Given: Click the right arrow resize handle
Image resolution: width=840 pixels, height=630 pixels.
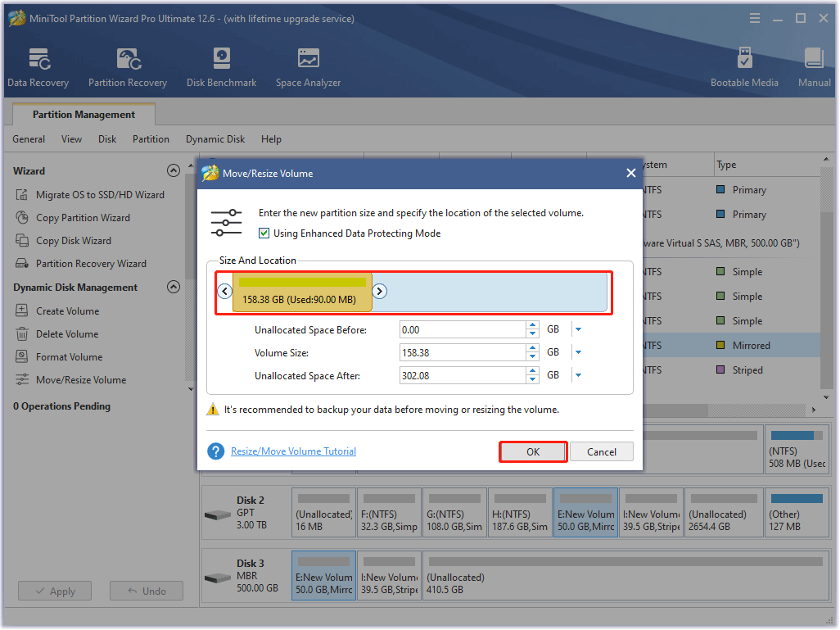Looking at the screenshot, I should (380, 292).
